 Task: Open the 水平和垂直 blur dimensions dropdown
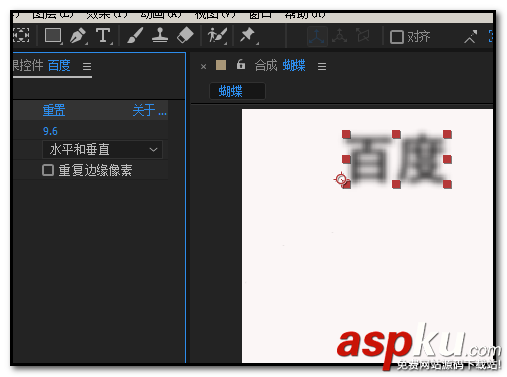102,149
